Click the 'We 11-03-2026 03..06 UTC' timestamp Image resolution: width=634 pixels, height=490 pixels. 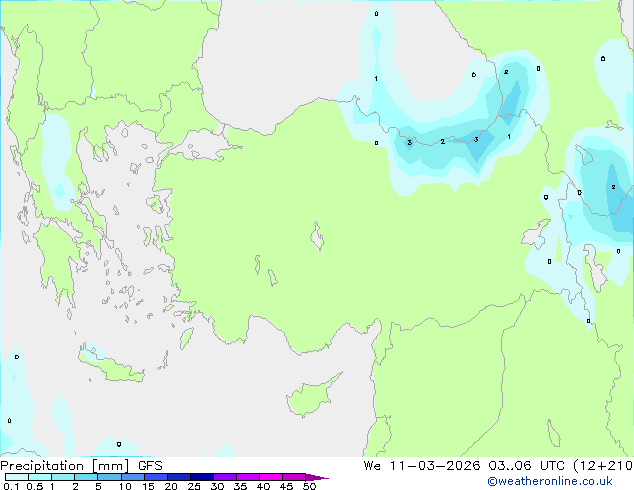[467, 466]
